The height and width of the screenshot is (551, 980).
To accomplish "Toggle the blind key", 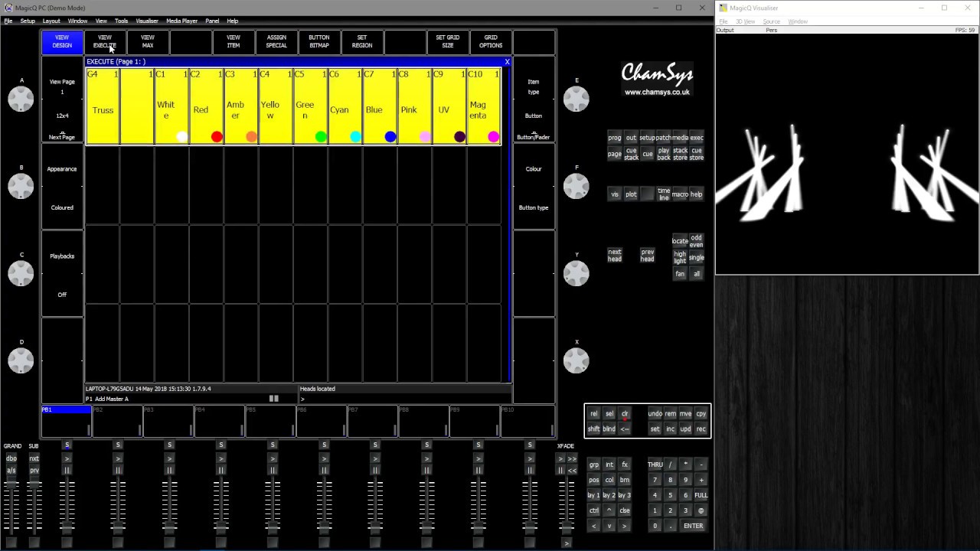I will (609, 429).
